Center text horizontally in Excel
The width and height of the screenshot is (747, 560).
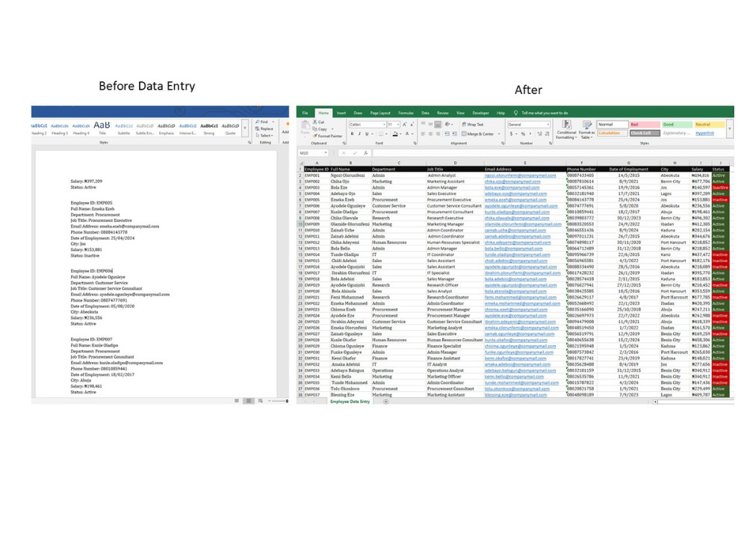click(x=430, y=134)
